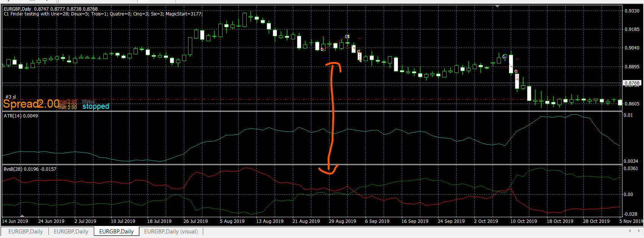The image size is (644, 238).
Task: Click the 24 Jun 2019 date label
Action: point(51,221)
